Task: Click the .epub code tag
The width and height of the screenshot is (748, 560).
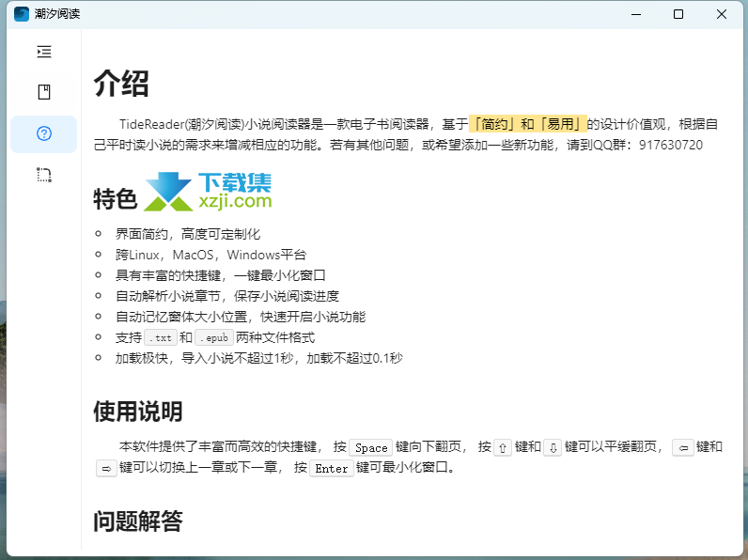Action: pos(214,337)
